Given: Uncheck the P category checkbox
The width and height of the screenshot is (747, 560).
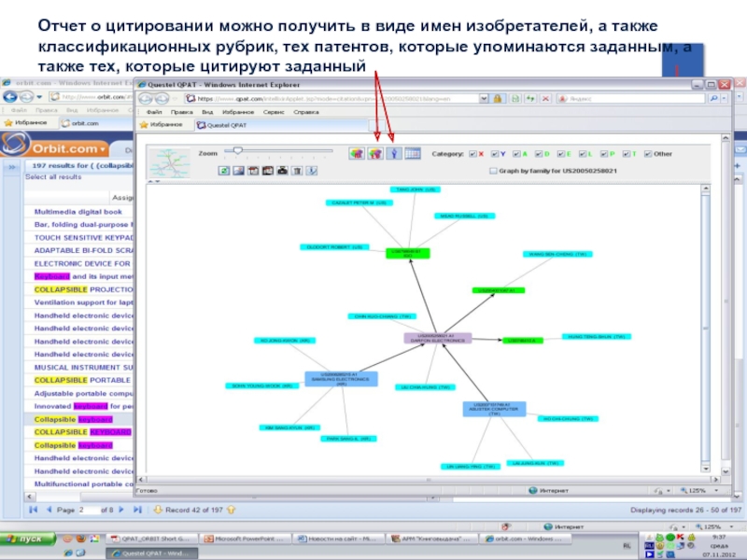Looking at the screenshot, I should [x=604, y=154].
